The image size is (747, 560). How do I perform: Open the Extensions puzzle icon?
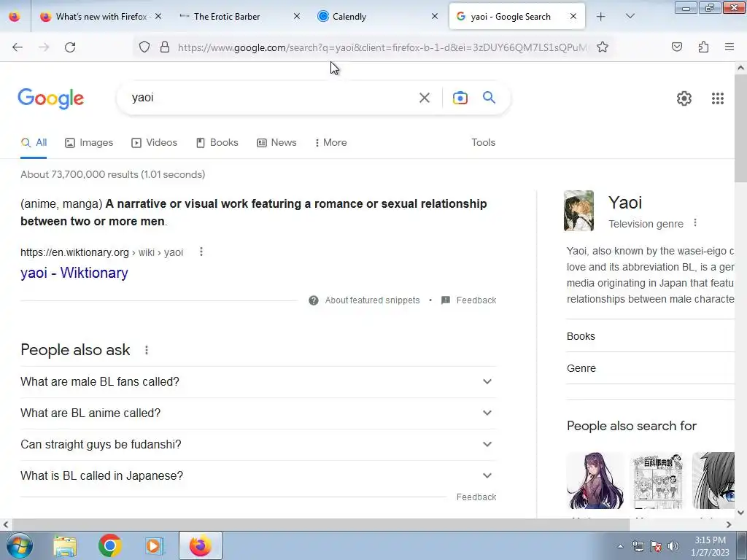pyautogui.click(x=703, y=47)
